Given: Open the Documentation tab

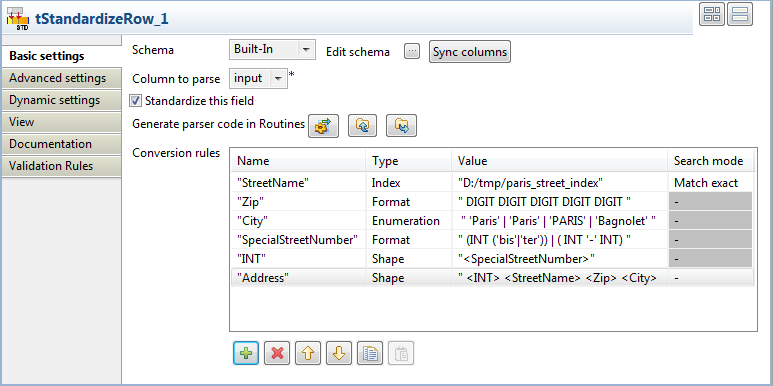Looking at the screenshot, I should [x=61, y=144].
